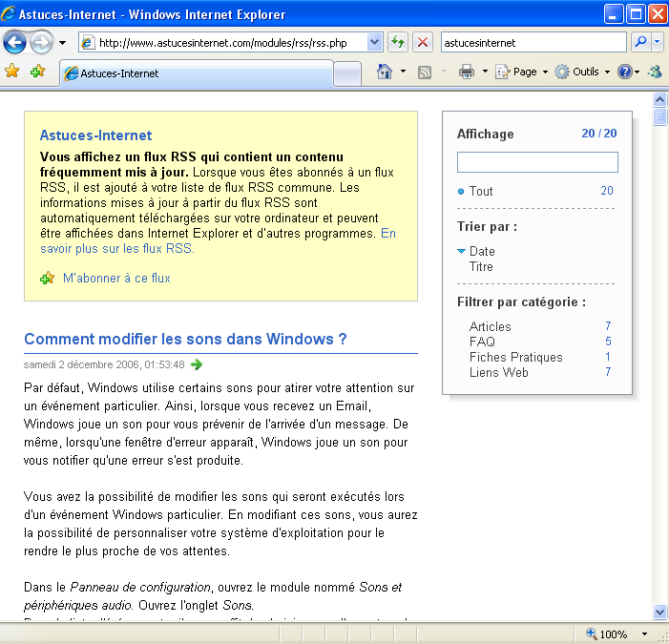
Task: Click the magnifier Search button
Action: coord(640,42)
